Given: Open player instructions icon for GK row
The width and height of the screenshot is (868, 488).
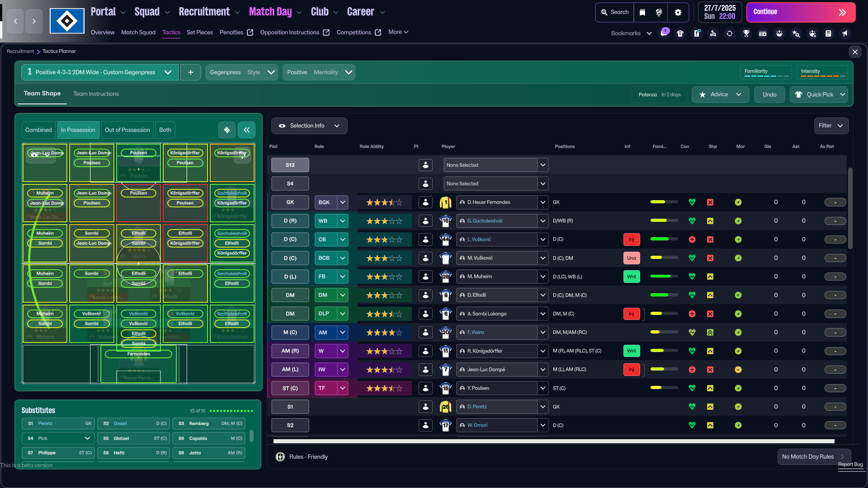Looking at the screenshot, I should coord(425,202).
